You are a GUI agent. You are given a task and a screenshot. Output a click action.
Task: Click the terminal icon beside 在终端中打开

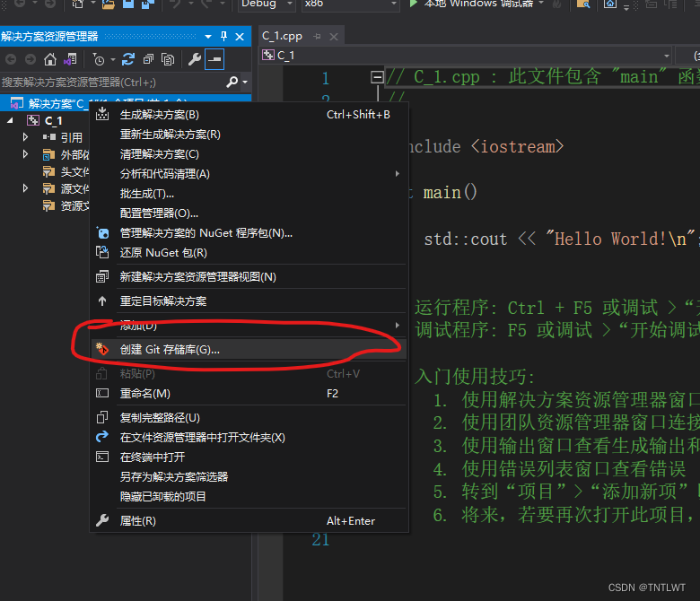[x=102, y=457]
